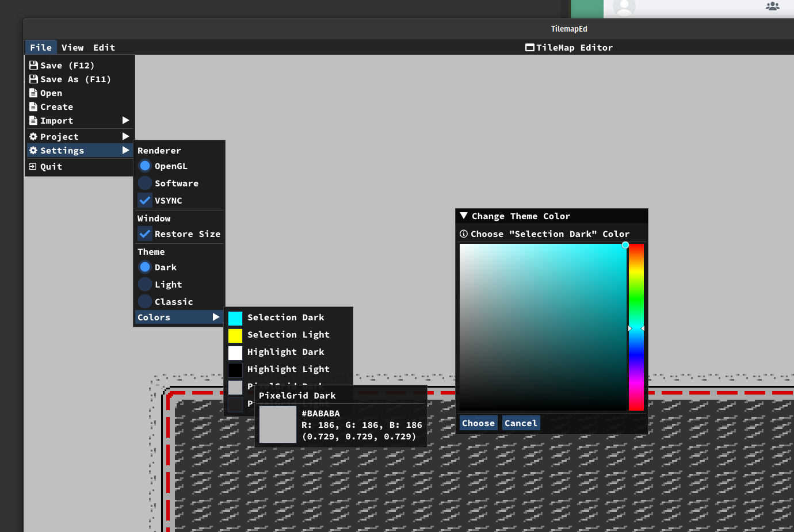794x532 pixels.
Task: Click inside the saturation-value color square
Action: click(543, 327)
